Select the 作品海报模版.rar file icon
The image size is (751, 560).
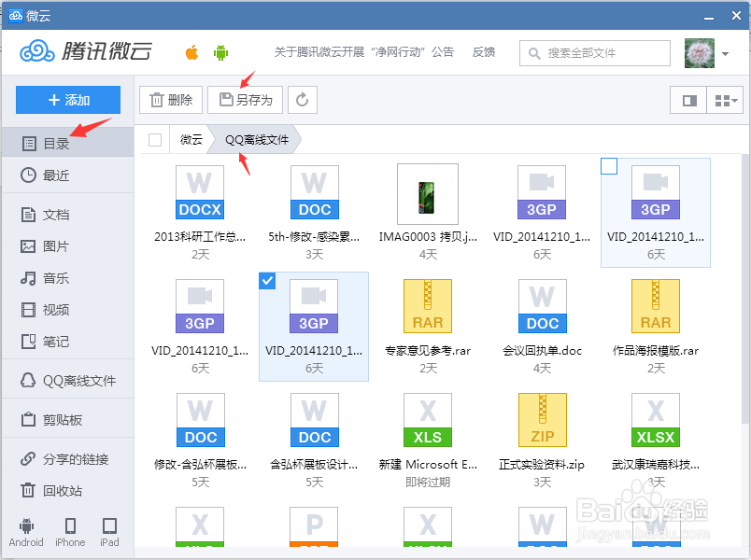[656, 306]
